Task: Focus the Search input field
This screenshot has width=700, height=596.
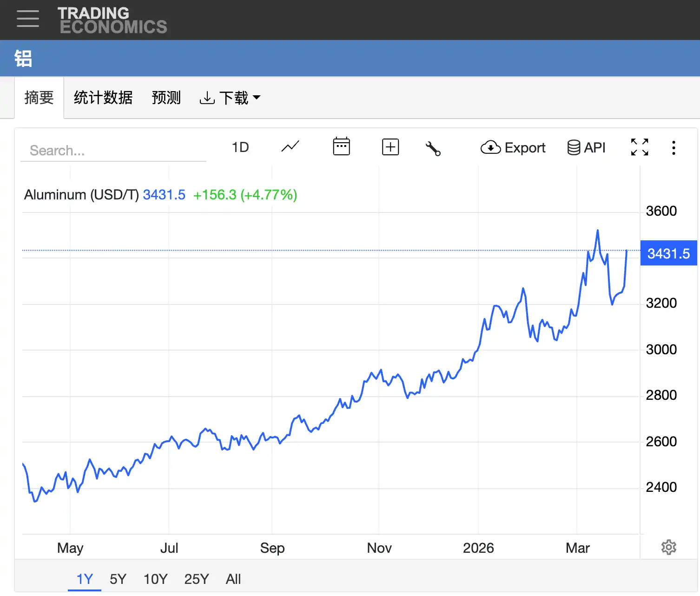Action: [x=113, y=151]
